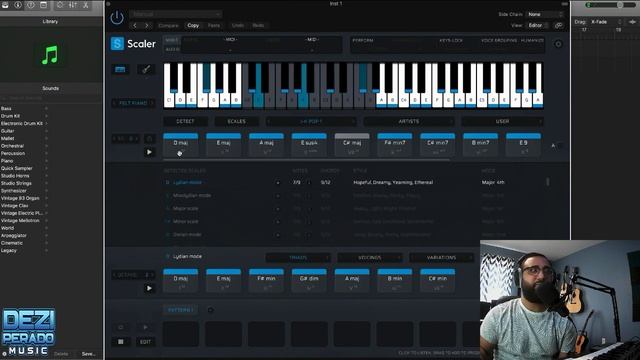The width and height of the screenshot is (640, 360).
Task: Open Logic's Library button in top toolbar
Action: [5, 5]
